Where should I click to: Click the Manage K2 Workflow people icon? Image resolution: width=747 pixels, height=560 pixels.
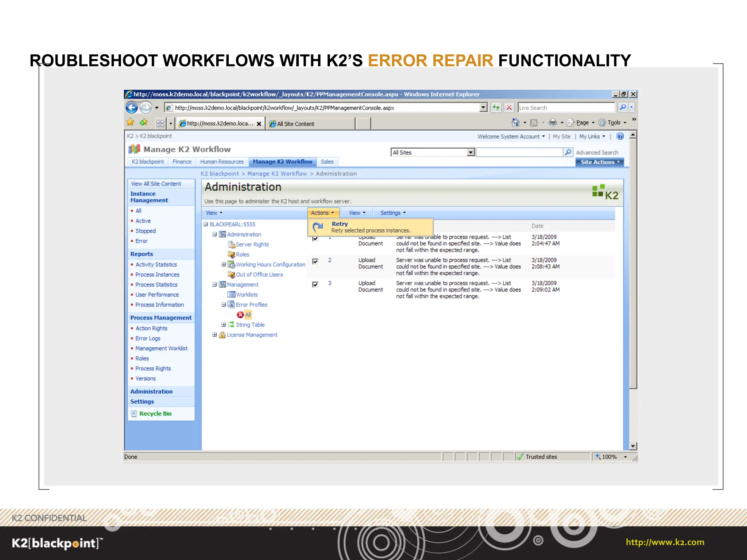(x=134, y=149)
